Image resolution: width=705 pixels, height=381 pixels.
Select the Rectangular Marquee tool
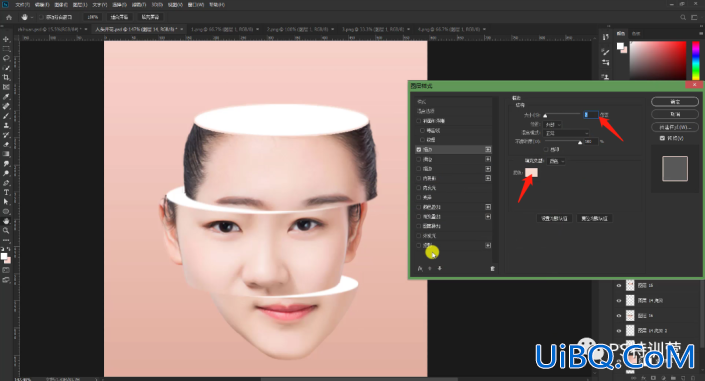tap(6, 49)
